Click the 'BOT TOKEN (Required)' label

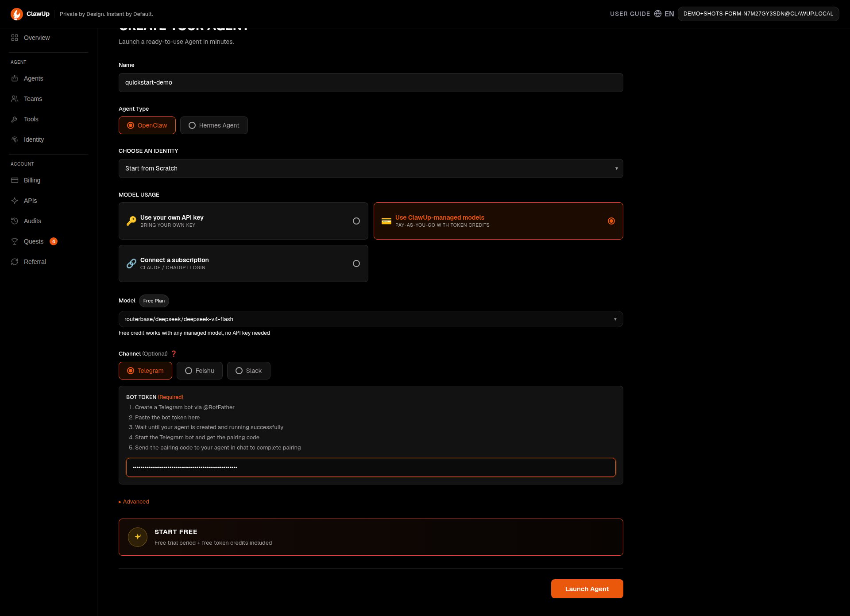click(x=155, y=397)
